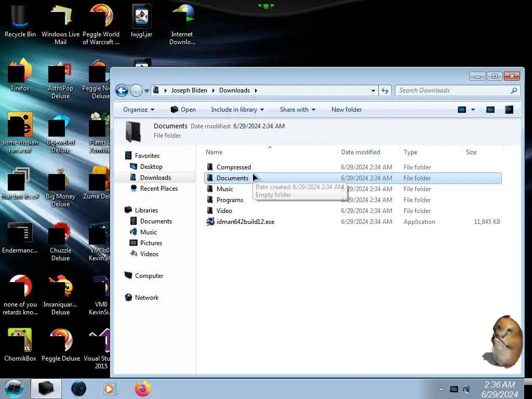Show hidden tray icons arrow
The image size is (532, 399).
(441, 389)
